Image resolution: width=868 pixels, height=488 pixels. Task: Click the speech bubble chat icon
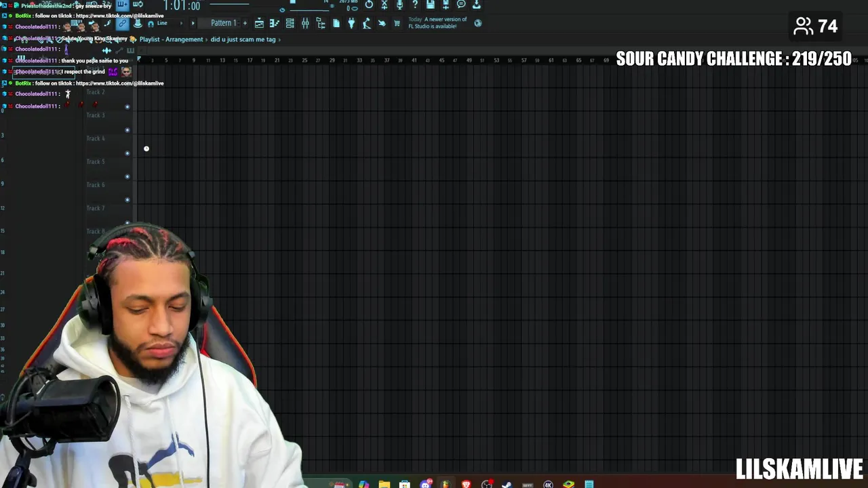click(x=461, y=5)
